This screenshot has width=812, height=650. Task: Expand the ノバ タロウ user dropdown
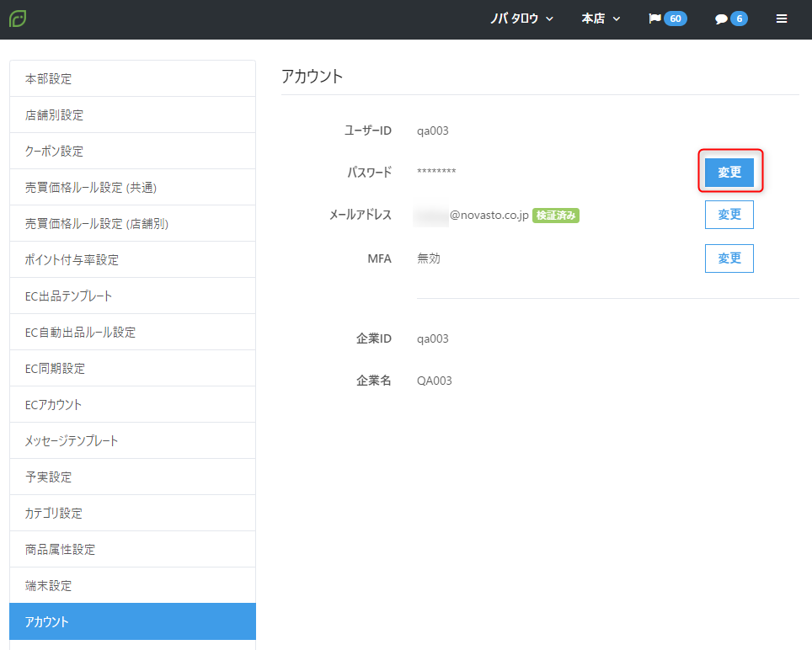pos(521,19)
